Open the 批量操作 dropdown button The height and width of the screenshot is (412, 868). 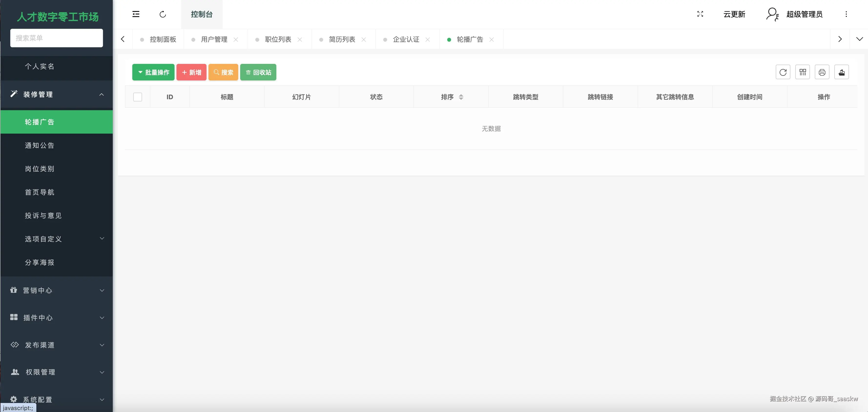153,72
